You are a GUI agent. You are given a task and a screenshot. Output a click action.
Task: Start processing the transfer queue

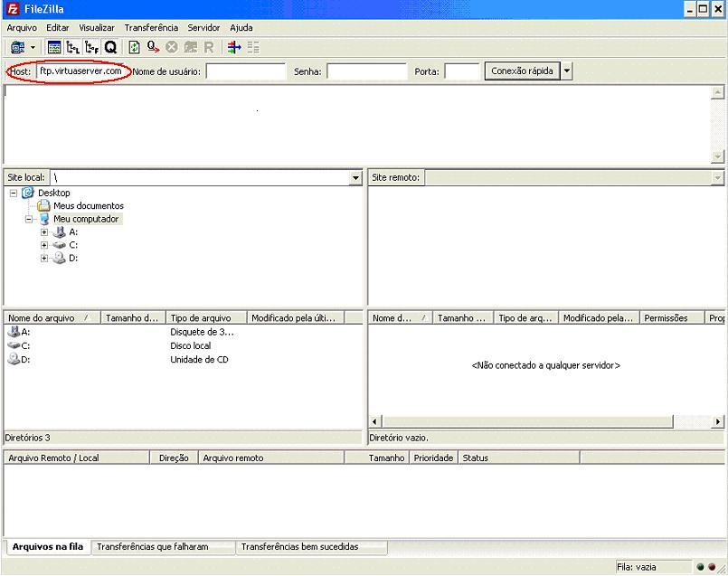[153, 47]
